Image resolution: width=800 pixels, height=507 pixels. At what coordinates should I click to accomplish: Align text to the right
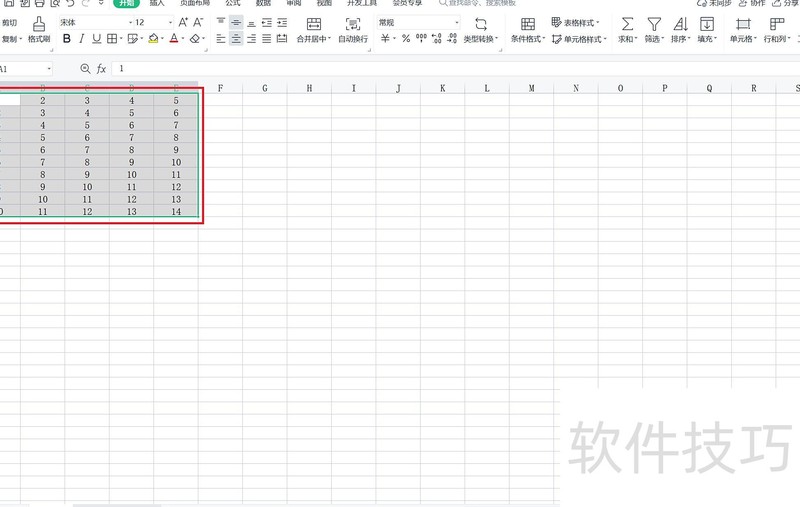[x=251, y=39]
